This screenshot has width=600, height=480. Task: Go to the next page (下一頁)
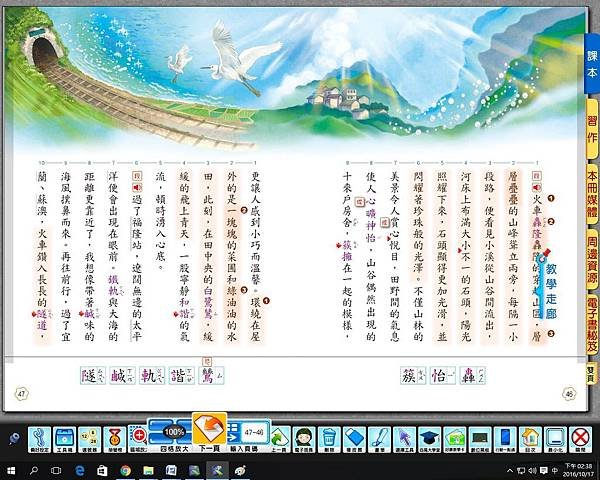click(x=209, y=433)
